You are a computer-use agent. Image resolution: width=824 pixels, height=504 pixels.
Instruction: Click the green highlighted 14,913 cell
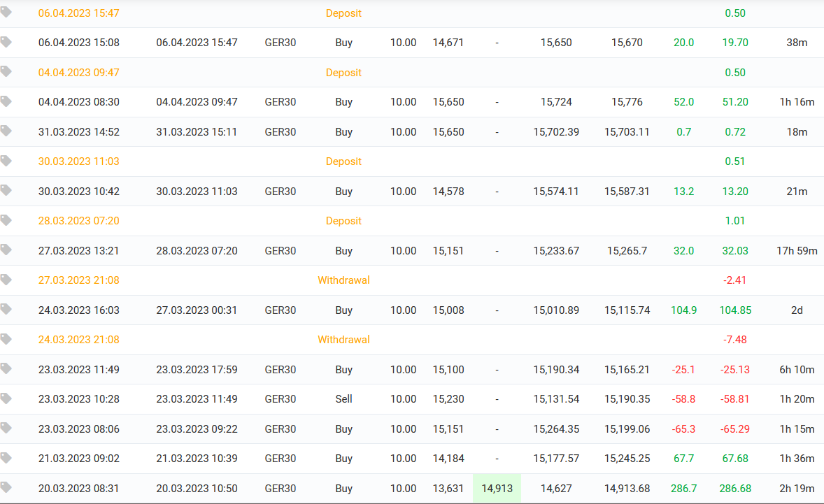497,489
